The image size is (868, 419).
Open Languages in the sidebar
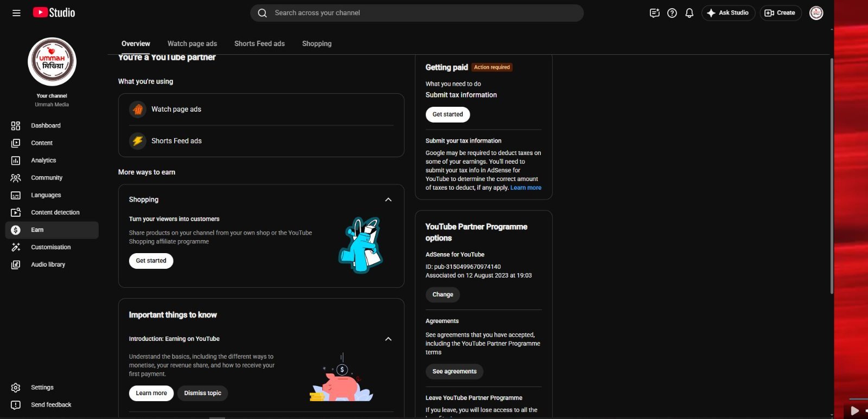(x=52, y=195)
